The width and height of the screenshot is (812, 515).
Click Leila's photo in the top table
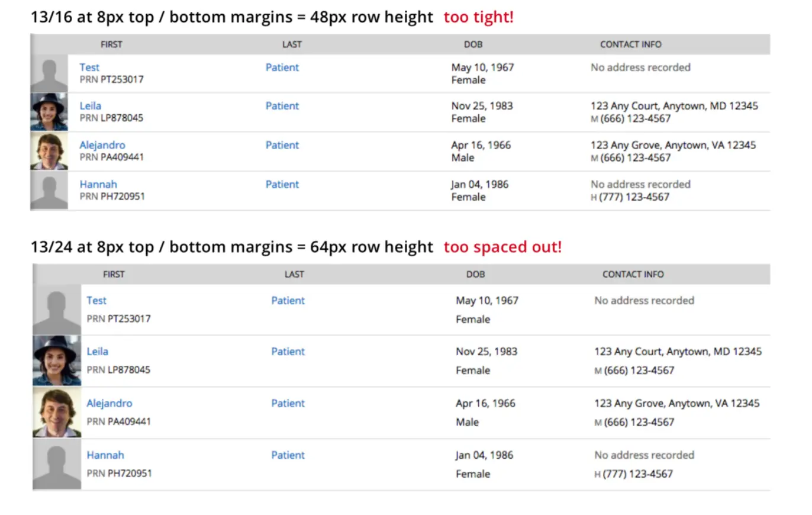pyautogui.click(x=49, y=112)
